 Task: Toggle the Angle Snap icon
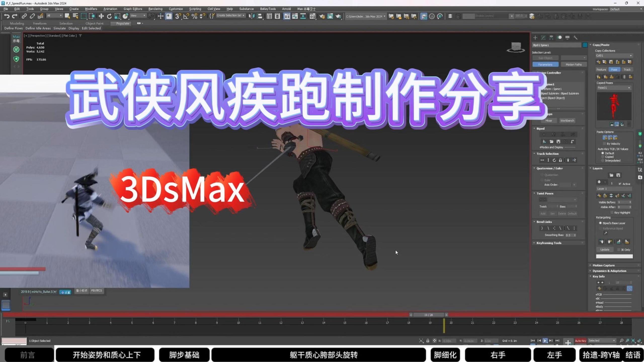tap(186, 16)
